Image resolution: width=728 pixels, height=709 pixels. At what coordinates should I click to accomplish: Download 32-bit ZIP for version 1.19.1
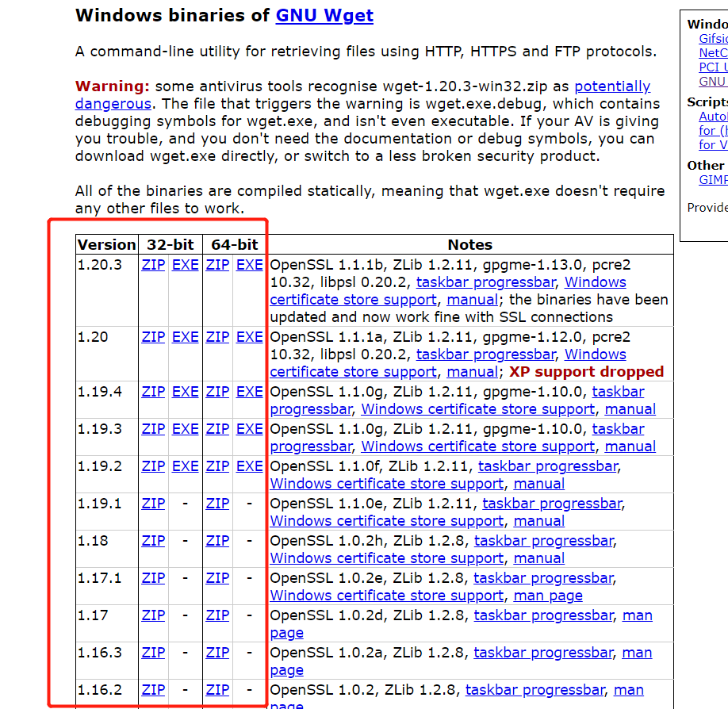[153, 504]
